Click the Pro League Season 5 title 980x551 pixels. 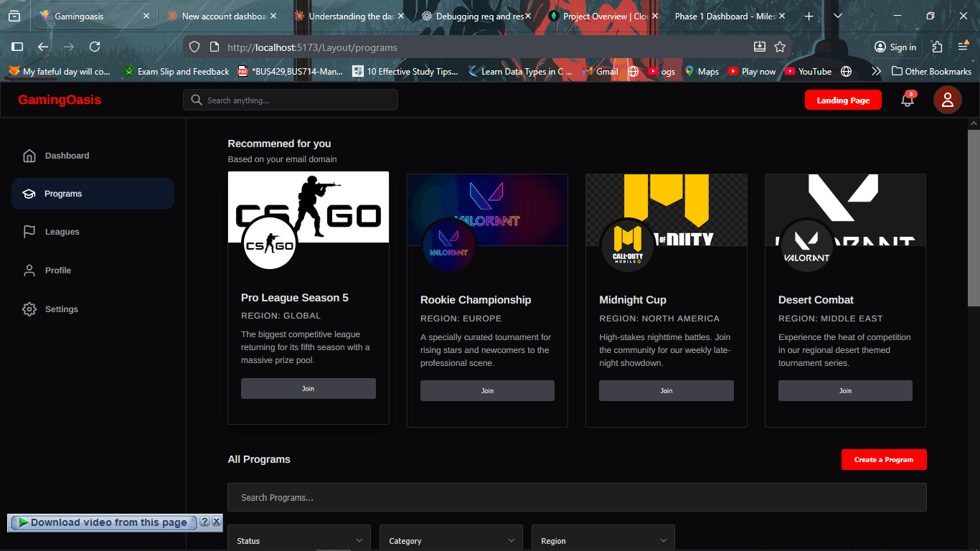tap(295, 298)
